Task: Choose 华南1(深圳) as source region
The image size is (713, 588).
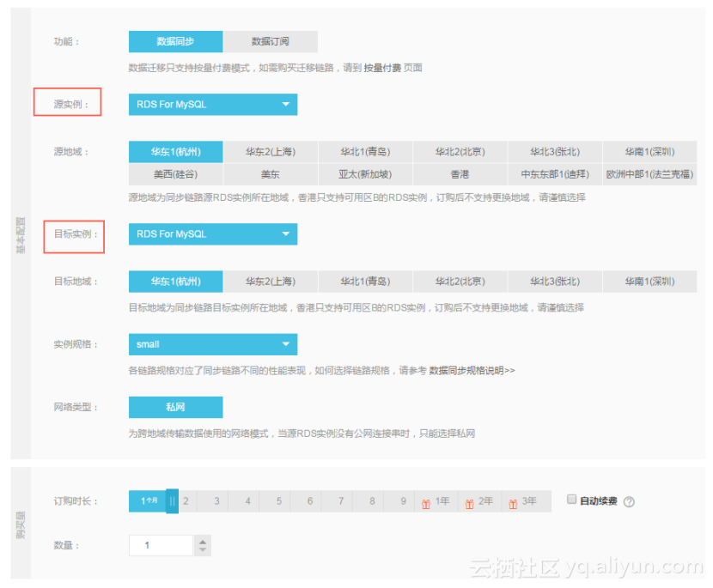Action: tap(649, 151)
